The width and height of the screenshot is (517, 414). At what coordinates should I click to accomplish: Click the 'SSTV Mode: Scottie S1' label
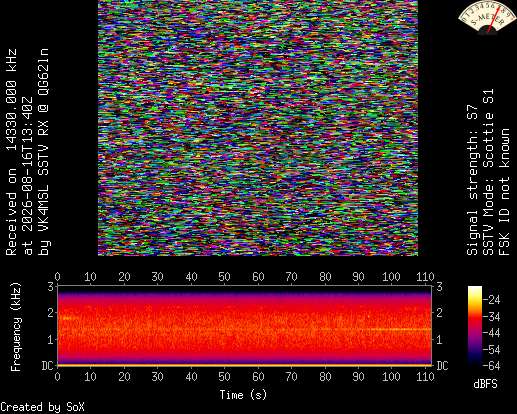(488, 172)
